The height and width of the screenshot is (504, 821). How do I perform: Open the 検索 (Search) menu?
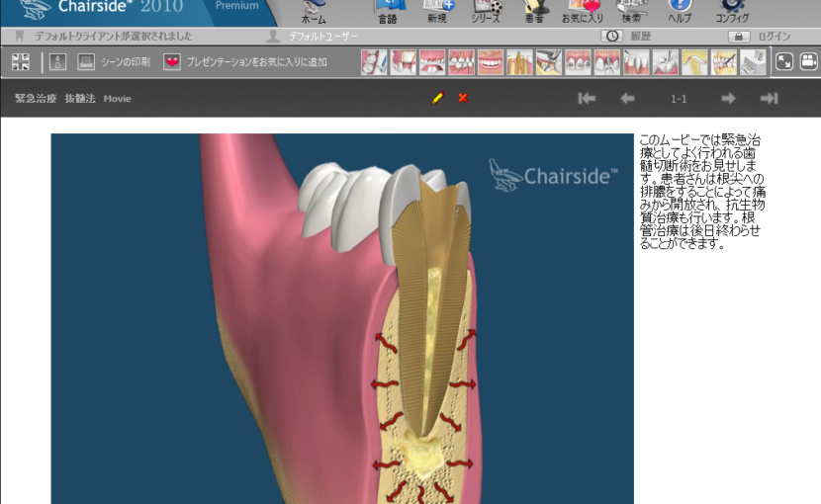tap(631, 13)
